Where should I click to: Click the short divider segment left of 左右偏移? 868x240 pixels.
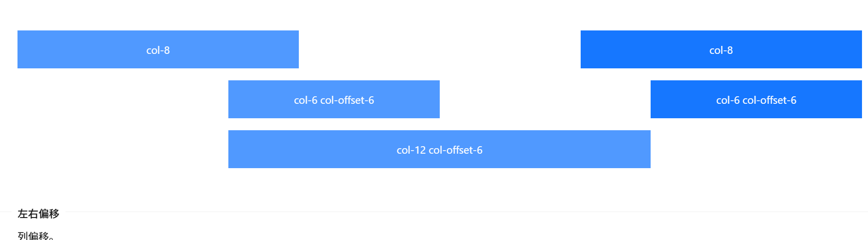(x=5, y=212)
